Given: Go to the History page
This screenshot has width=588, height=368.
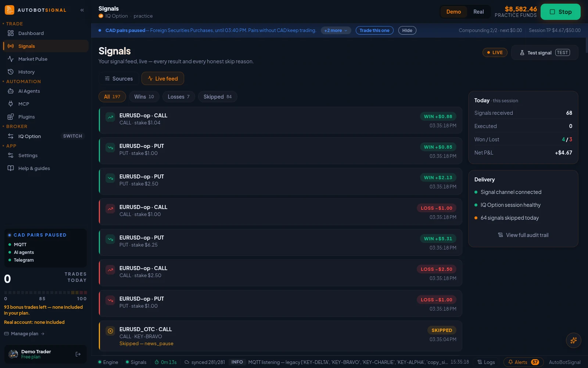Looking at the screenshot, I should tap(46, 72).
